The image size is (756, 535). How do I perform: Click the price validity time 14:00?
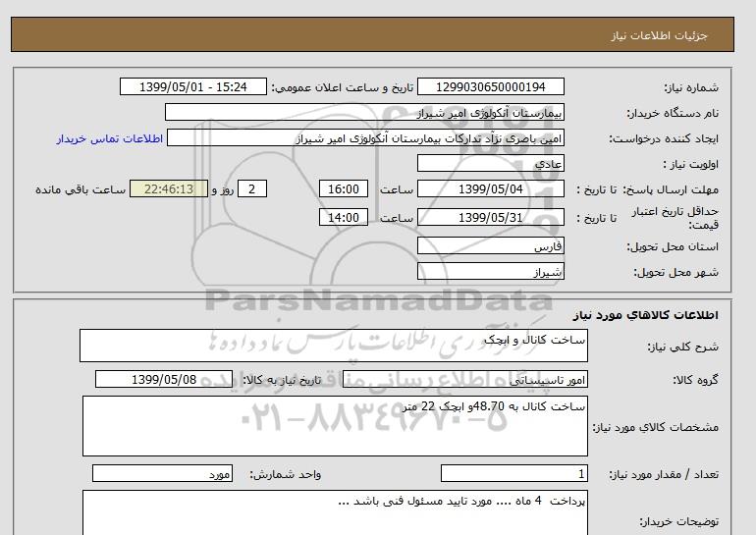tap(344, 217)
